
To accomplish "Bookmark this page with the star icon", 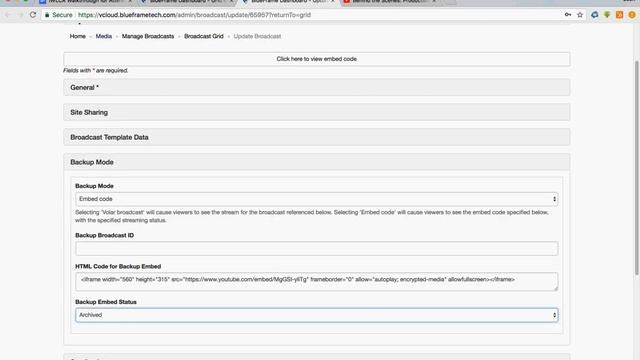I will pos(580,15).
